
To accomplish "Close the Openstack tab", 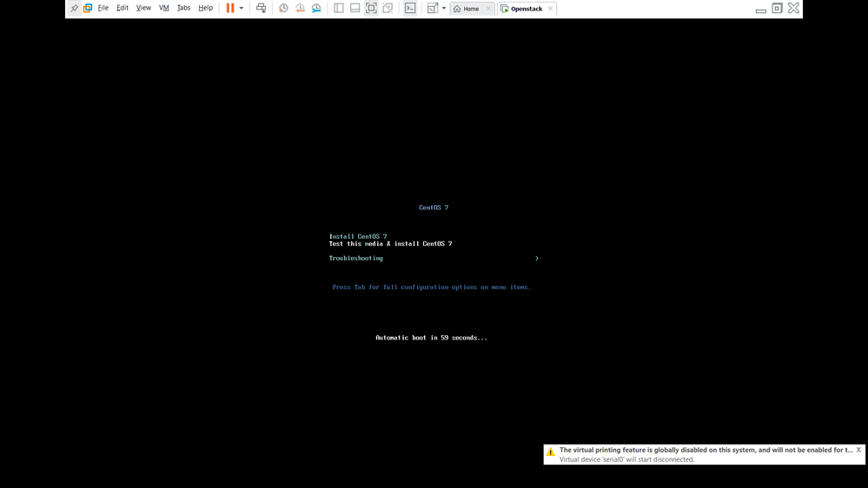I will [550, 9].
